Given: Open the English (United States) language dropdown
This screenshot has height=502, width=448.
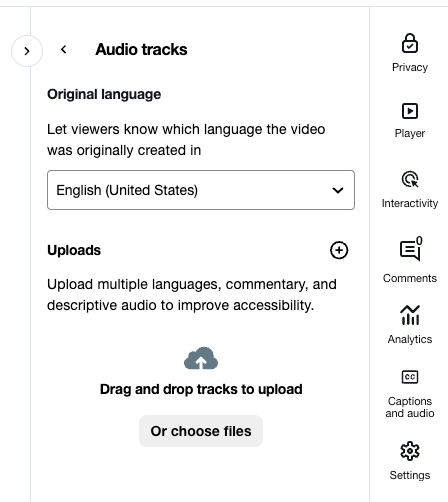Looking at the screenshot, I should click(x=201, y=190).
